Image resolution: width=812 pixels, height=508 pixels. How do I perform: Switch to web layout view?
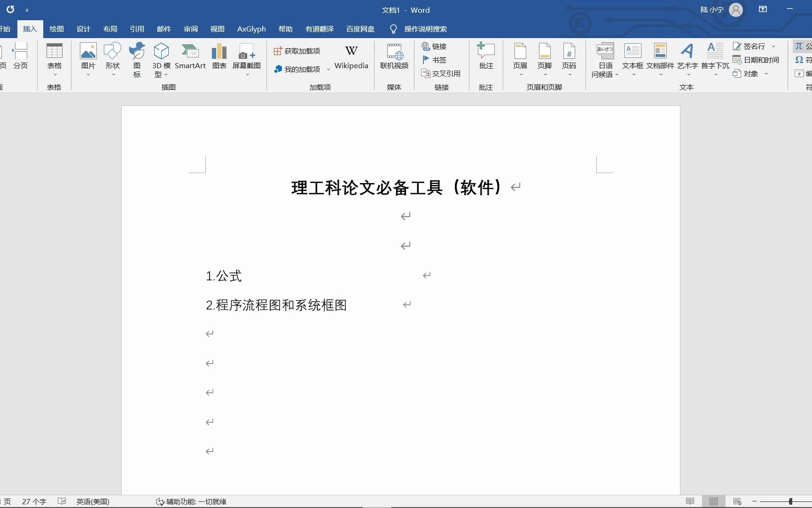737,501
